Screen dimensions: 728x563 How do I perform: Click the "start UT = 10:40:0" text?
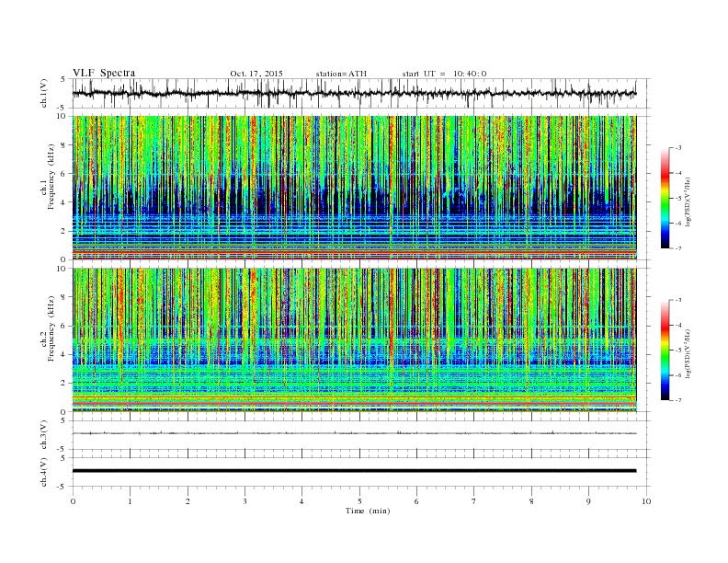(444, 74)
